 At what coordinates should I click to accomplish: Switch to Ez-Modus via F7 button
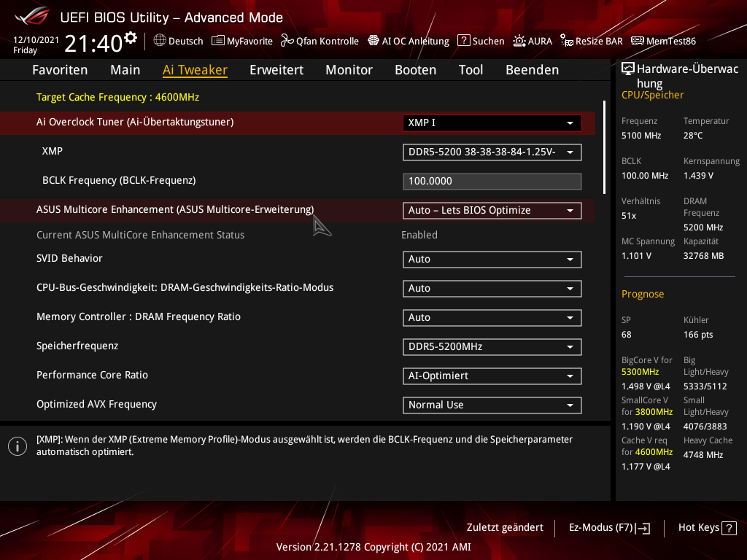click(608, 527)
